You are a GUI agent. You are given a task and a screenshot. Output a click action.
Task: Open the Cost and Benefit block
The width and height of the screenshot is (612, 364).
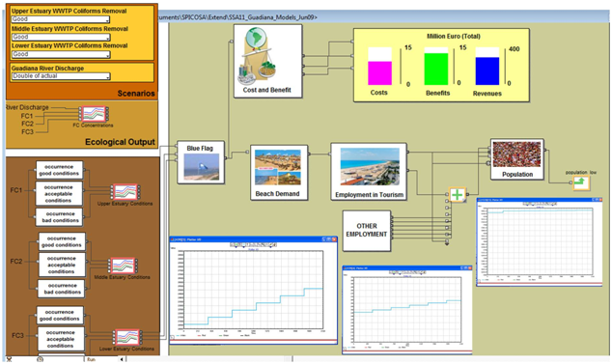tap(267, 61)
